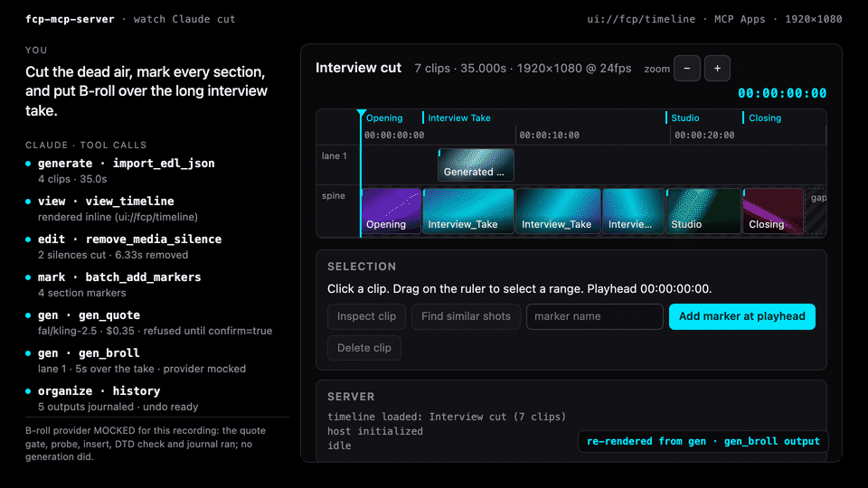868x488 pixels.
Task: Click 'ui://fcp/timeline' text in the header
Action: [x=641, y=19]
